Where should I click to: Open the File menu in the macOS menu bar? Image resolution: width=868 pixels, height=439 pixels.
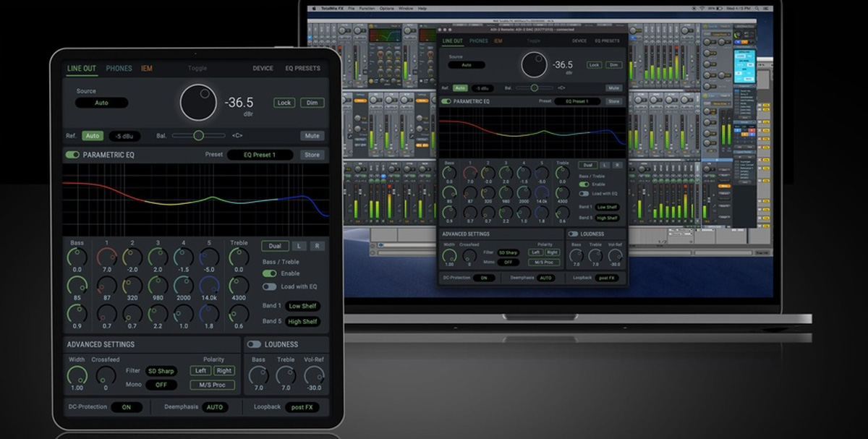[x=352, y=8]
